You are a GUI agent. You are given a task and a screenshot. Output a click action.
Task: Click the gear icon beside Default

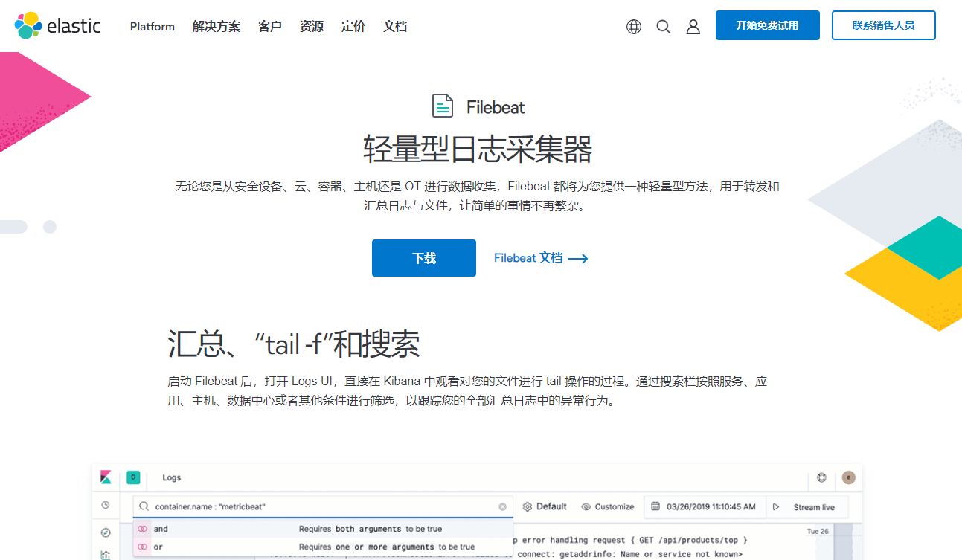[528, 506]
